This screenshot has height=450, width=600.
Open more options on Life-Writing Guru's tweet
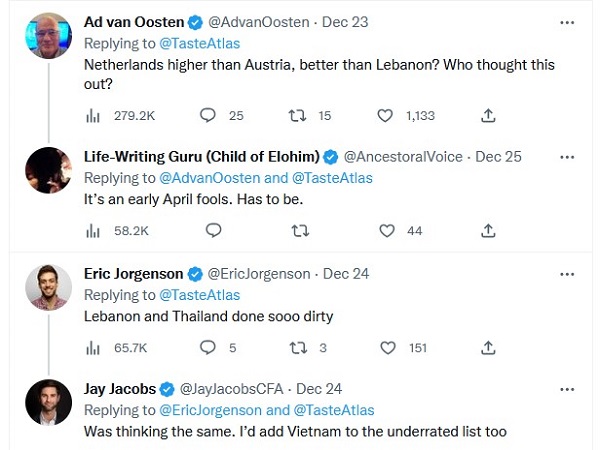point(567,156)
